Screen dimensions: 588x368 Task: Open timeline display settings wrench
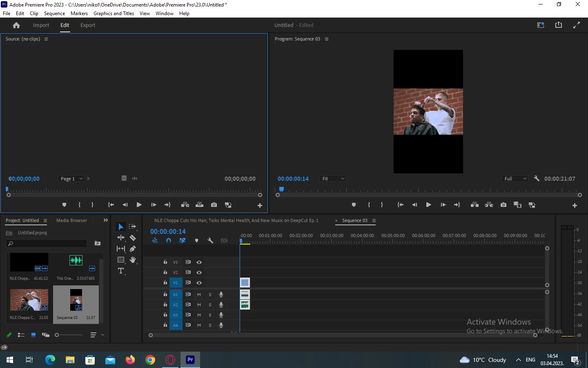(x=210, y=241)
